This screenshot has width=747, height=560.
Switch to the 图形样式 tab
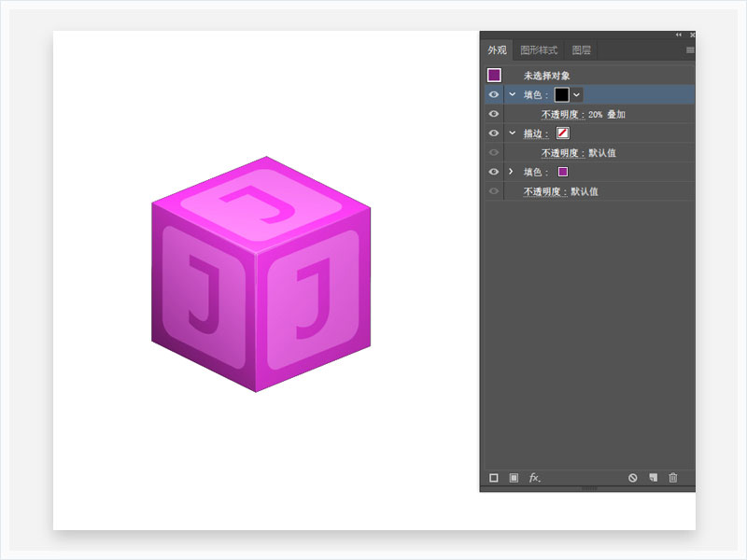pyautogui.click(x=539, y=50)
